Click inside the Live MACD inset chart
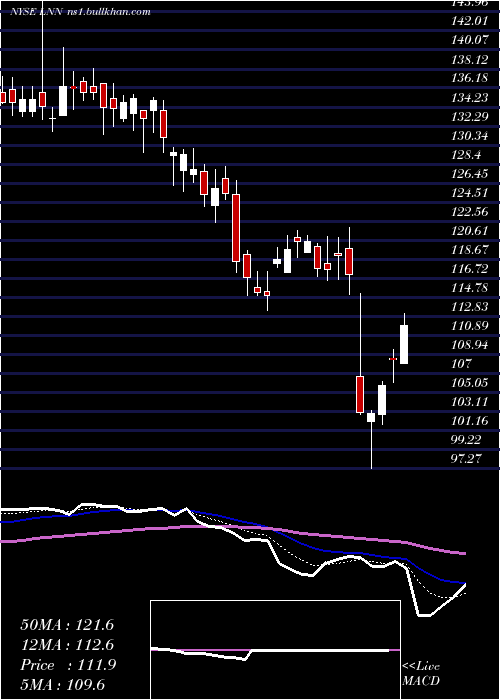The image size is (500, 700). [275, 650]
